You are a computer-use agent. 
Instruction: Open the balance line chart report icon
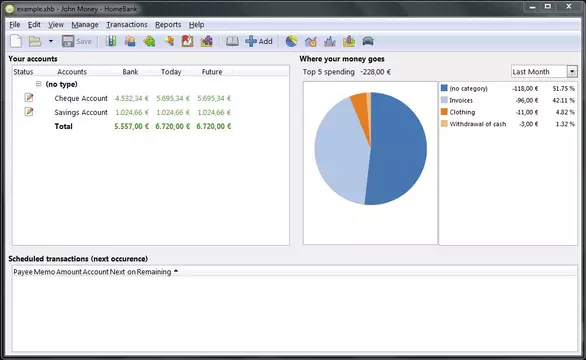coord(330,41)
